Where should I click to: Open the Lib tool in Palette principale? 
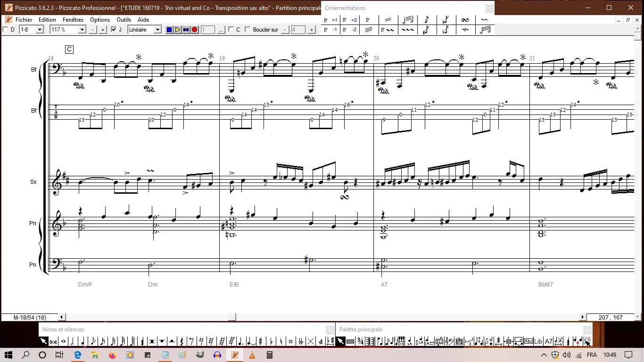538,342
